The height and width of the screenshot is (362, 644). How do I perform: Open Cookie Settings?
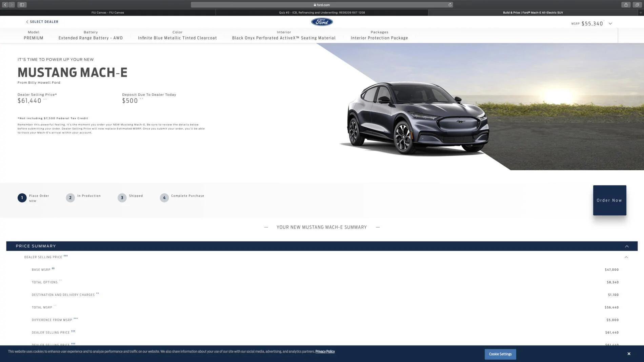tap(500, 354)
